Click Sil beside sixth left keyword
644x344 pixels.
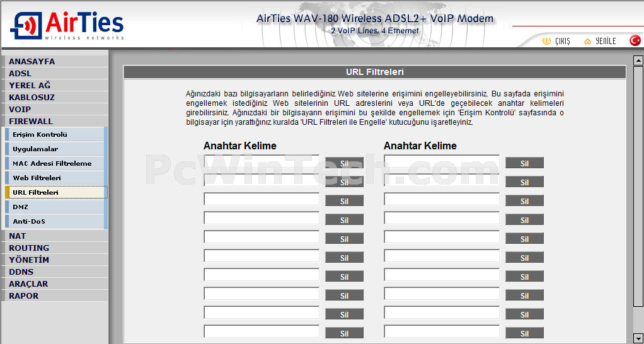(344, 258)
